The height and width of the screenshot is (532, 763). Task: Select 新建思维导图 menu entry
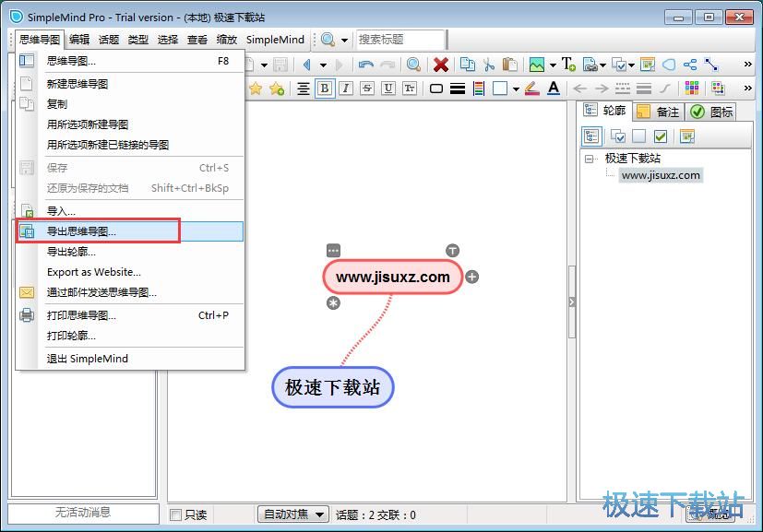[130, 84]
